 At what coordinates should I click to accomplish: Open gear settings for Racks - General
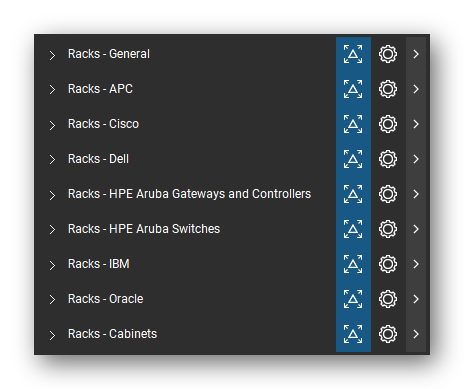pos(388,54)
